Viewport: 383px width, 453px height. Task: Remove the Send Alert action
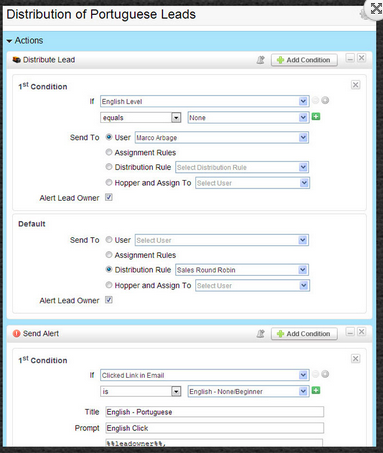point(361,332)
